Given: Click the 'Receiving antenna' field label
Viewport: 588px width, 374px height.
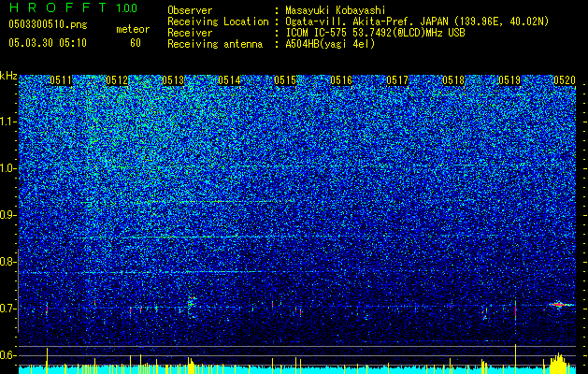Looking at the screenshot, I should click(x=215, y=44).
